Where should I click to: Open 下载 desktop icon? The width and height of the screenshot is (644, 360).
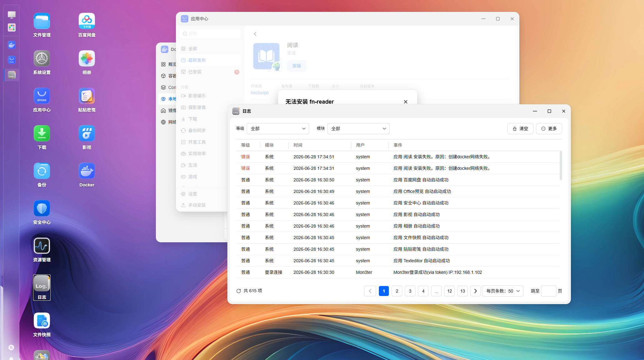(42, 137)
